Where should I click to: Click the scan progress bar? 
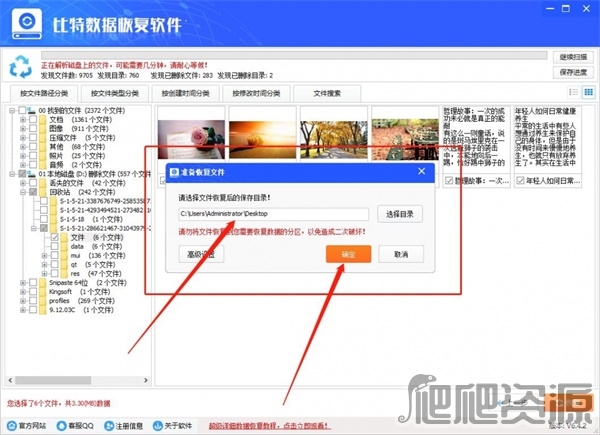tap(294, 55)
